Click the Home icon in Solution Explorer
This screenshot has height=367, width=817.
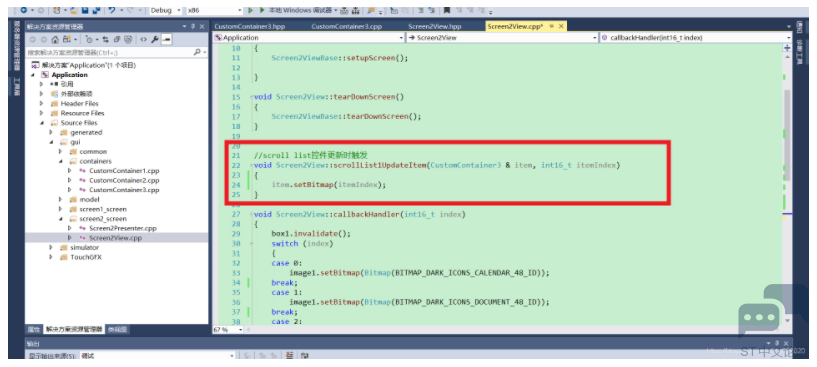(x=56, y=40)
